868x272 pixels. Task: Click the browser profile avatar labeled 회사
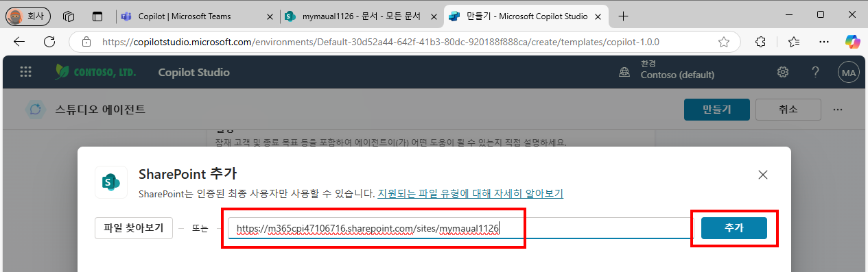coord(27,16)
